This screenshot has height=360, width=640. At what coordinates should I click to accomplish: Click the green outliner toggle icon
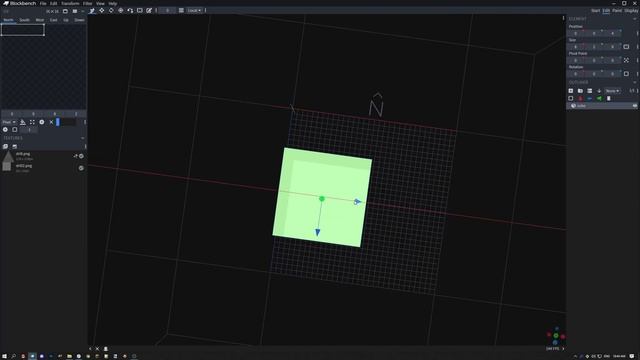click(x=599, y=98)
